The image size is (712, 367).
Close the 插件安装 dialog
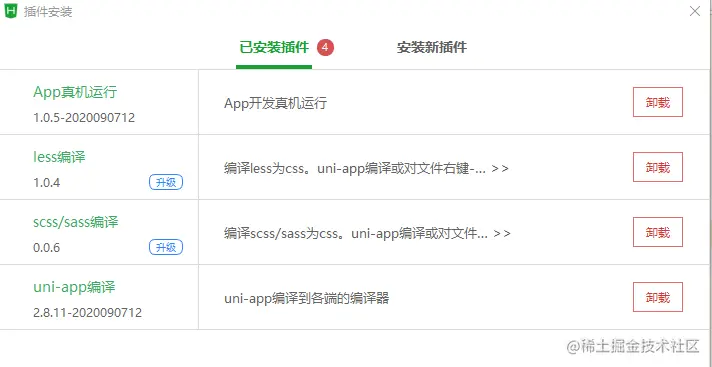click(x=694, y=11)
